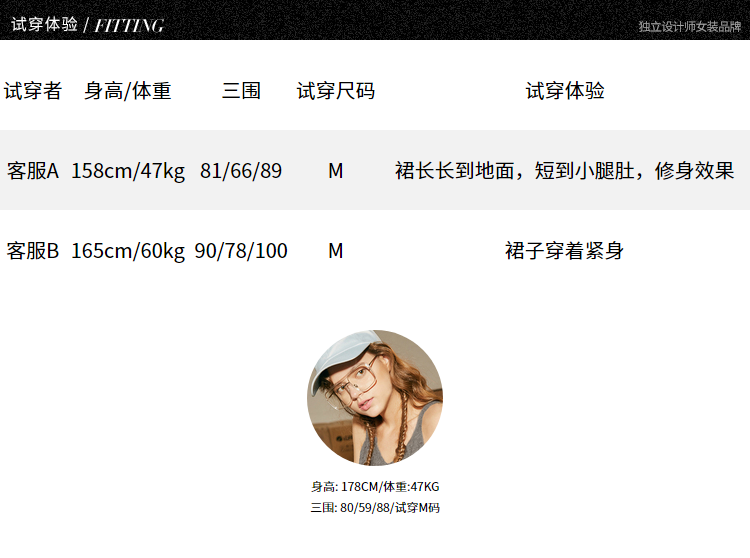Screen dimensions: 750x558
Task: Click size M in 客服A row
Action: coord(336,171)
